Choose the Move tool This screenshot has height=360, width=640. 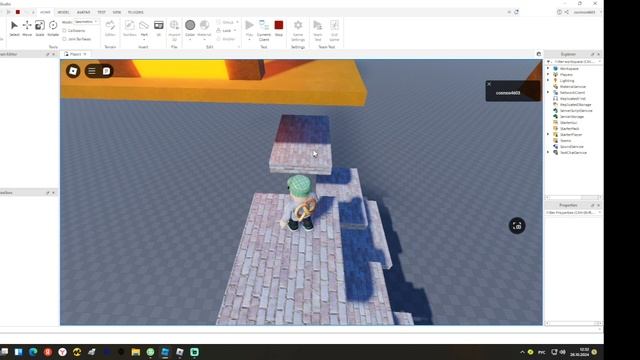click(27, 28)
